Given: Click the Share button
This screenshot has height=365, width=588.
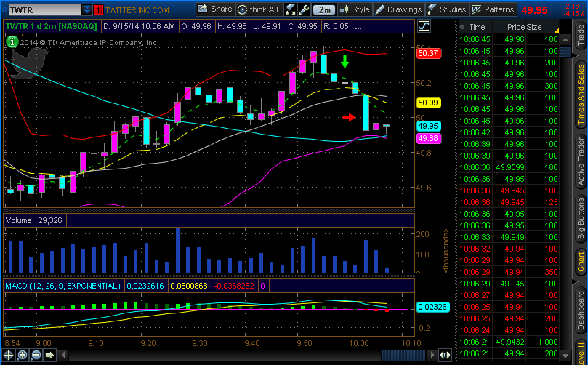Looking at the screenshot, I should point(215,9).
